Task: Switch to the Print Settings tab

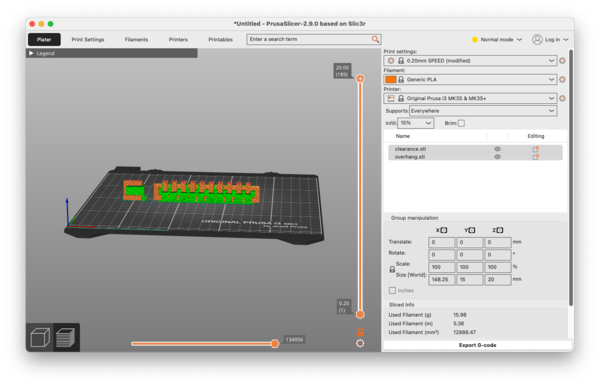Action: click(88, 39)
